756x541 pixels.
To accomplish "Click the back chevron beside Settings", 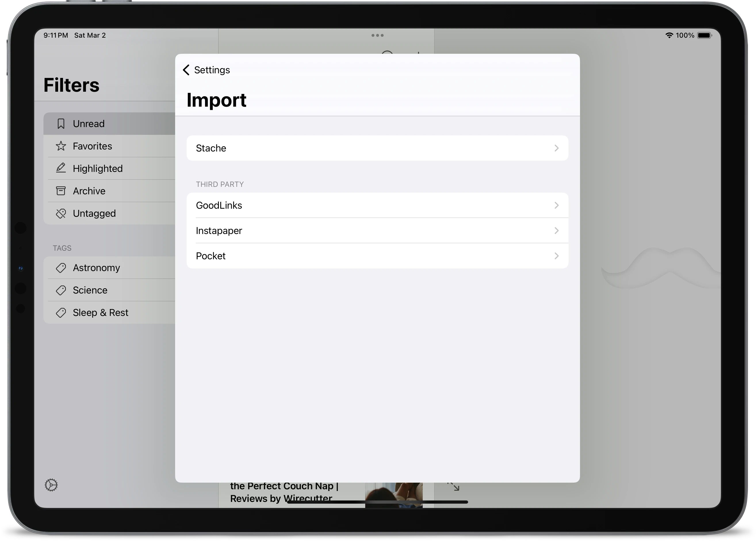I will (186, 70).
